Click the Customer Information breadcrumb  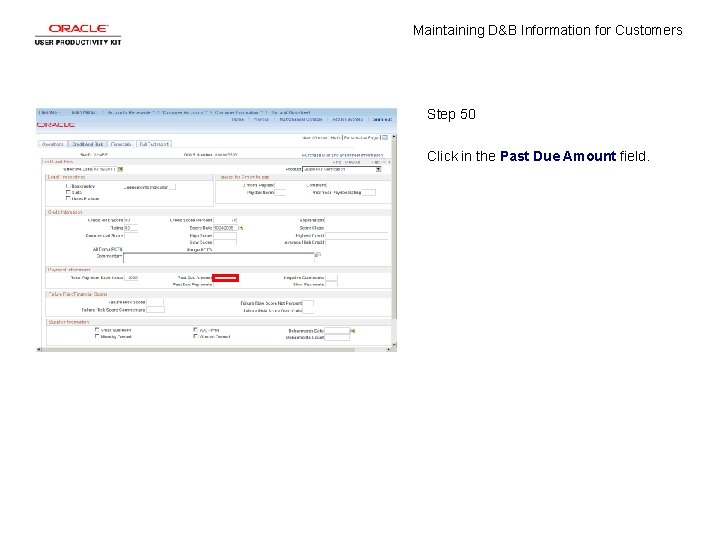tap(237, 112)
